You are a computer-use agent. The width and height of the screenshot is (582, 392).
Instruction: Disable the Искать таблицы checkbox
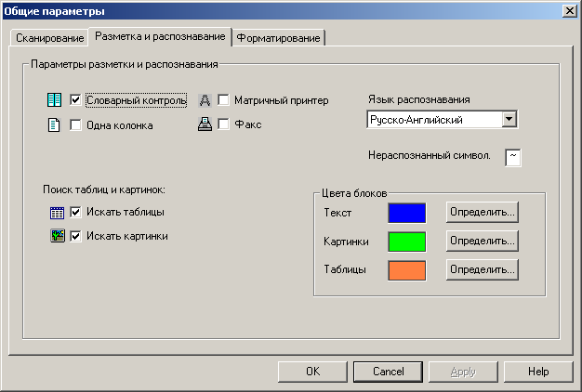[75, 212]
